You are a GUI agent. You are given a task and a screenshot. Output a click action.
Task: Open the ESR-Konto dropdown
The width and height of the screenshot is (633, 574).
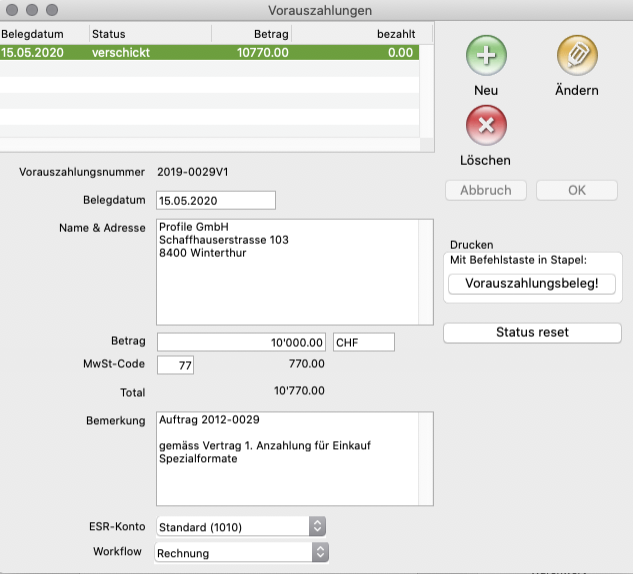pyautogui.click(x=241, y=526)
